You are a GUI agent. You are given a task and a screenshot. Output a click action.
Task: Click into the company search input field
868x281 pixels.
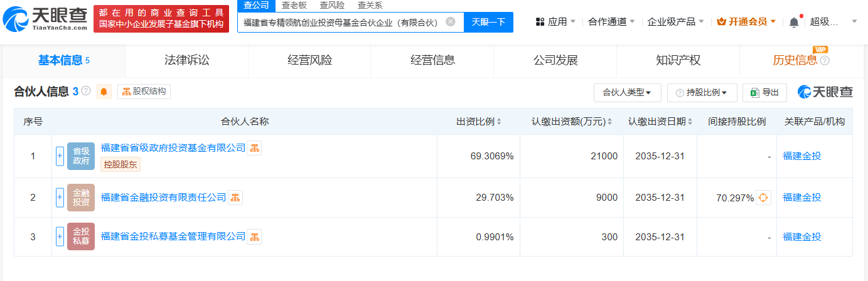[x=342, y=22]
